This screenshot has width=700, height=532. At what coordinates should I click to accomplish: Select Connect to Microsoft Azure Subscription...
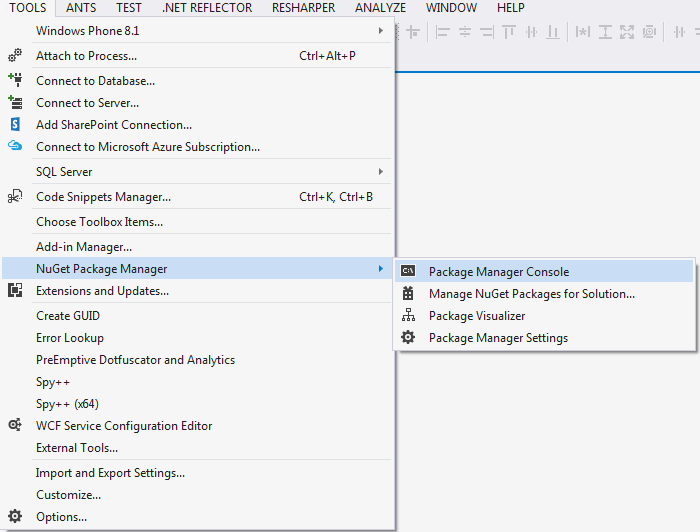197,146
